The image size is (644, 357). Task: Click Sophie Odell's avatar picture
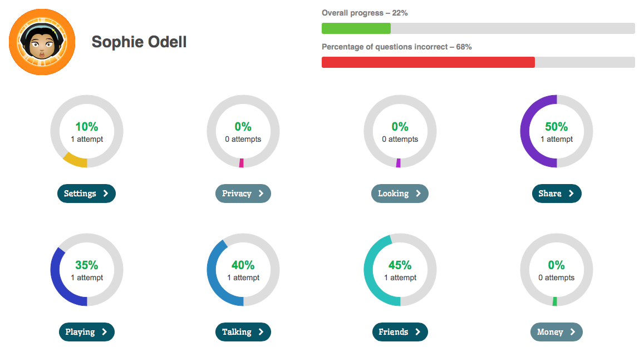42,42
